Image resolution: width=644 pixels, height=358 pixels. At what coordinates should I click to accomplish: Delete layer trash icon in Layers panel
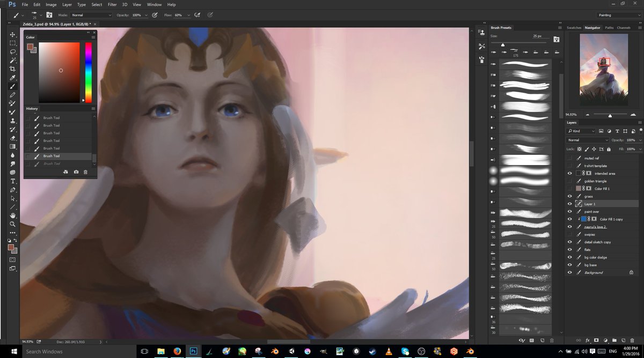coord(632,340)
